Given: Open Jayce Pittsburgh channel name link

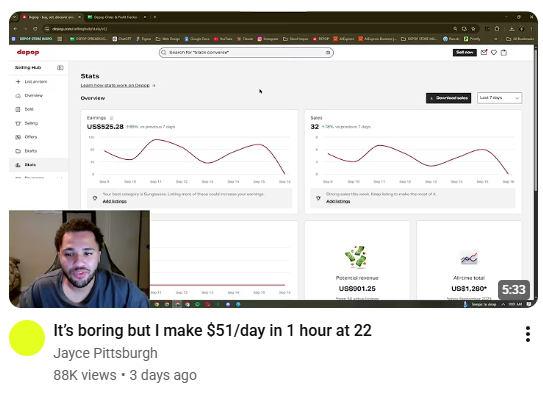Looking at the screenshot, I should pos(105,353).
